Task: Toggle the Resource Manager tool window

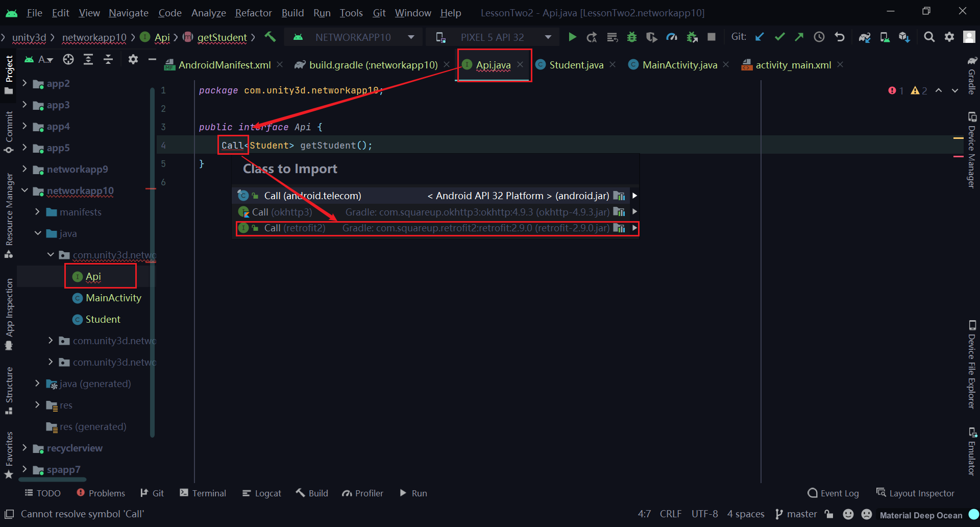Action: pos(9,215)
